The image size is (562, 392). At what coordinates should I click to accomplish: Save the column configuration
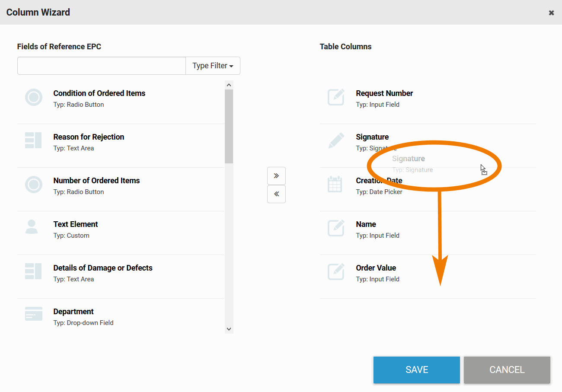(416, 370)
